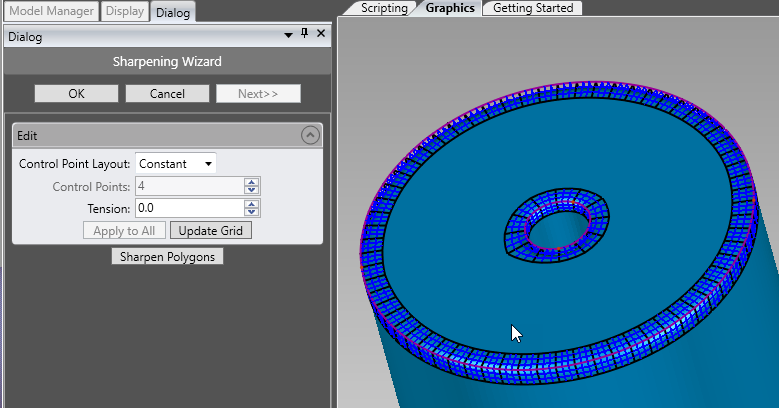Click the Sharpen Polygons button

tap(167, 256)
